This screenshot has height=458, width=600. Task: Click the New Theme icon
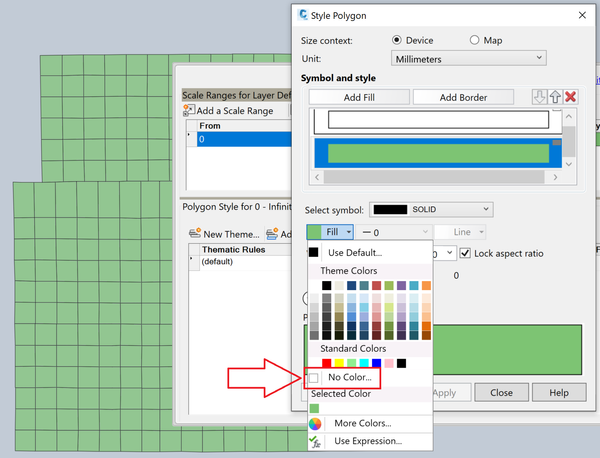[x=195, y=233]
